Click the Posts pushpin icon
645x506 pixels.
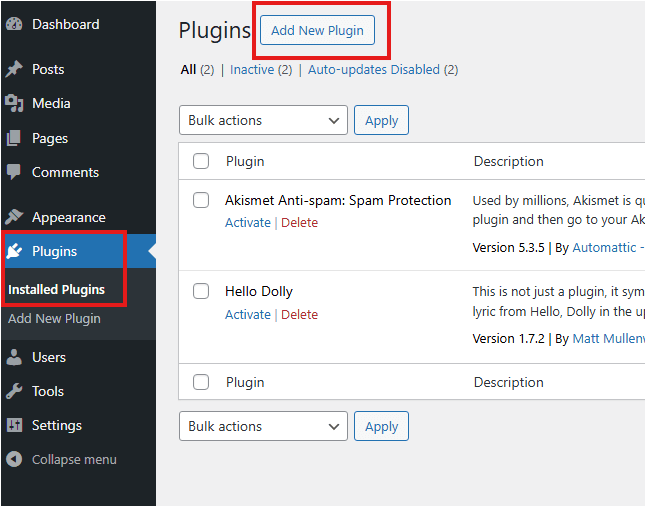click(14, 69)
